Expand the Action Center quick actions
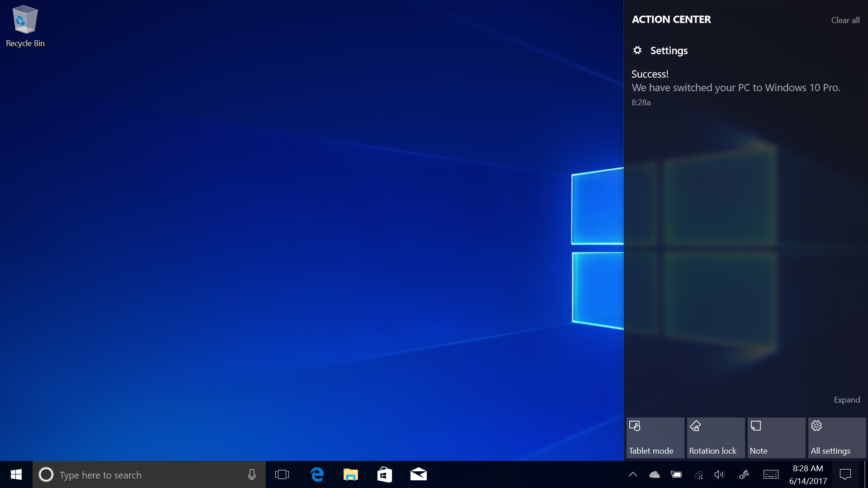The height and width of the screenshot is (488, 868). pyautogui.click(x=847, y=399)
